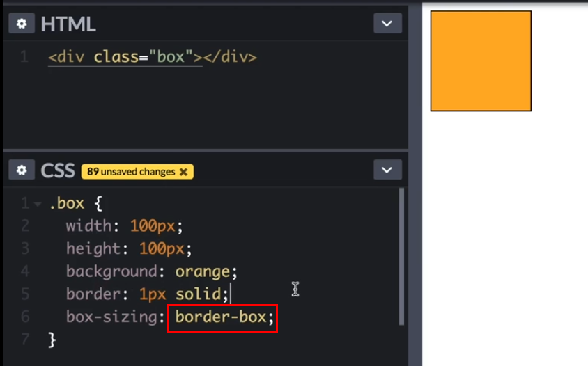Viewport: 588px width, 366px height.
Task: Click the box-sizing property name
Action: (111, 317)
